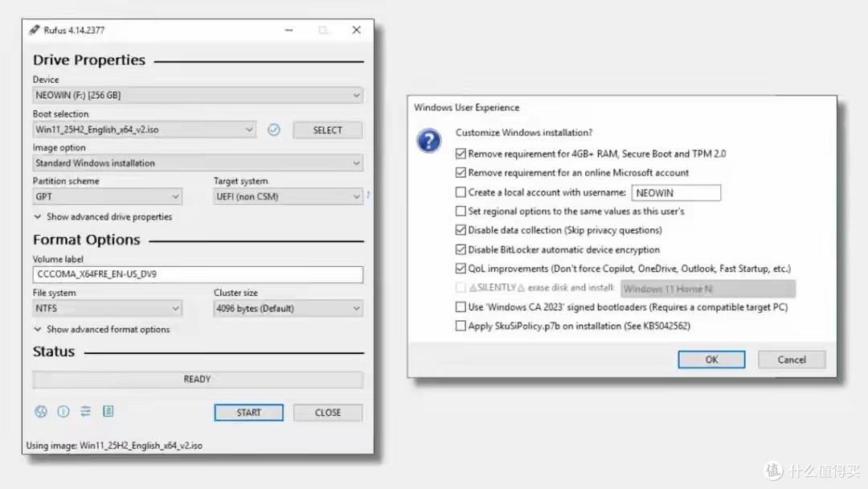Click the Target system help question mark
Viewport: 868px width, 489px height.
pyautogui.click(x=368, y=195)
